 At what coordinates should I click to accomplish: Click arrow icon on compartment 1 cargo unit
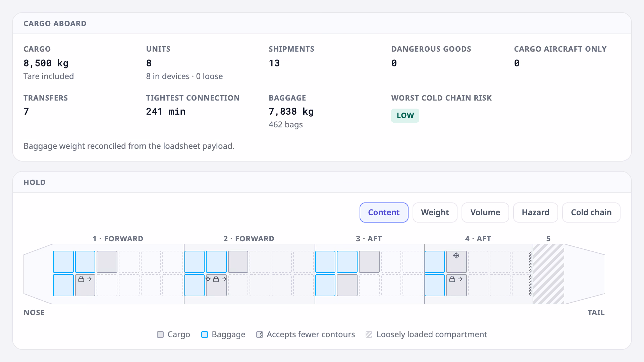89,279
